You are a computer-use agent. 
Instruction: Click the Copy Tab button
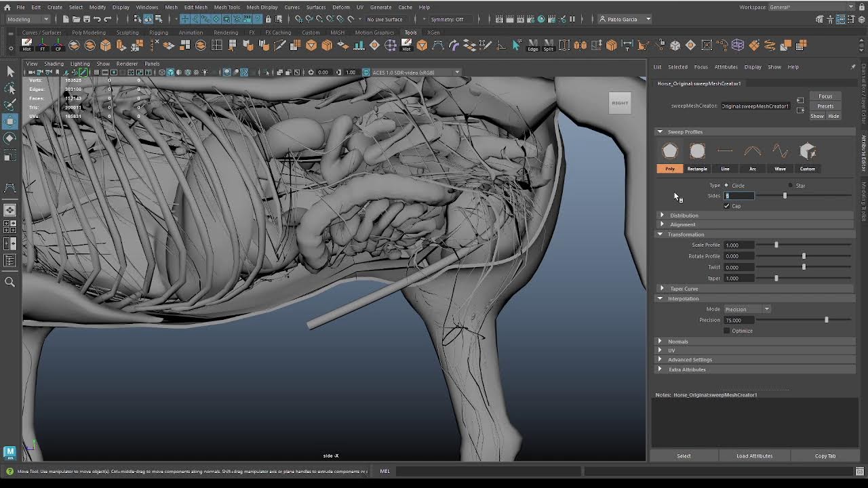point(825,455)
